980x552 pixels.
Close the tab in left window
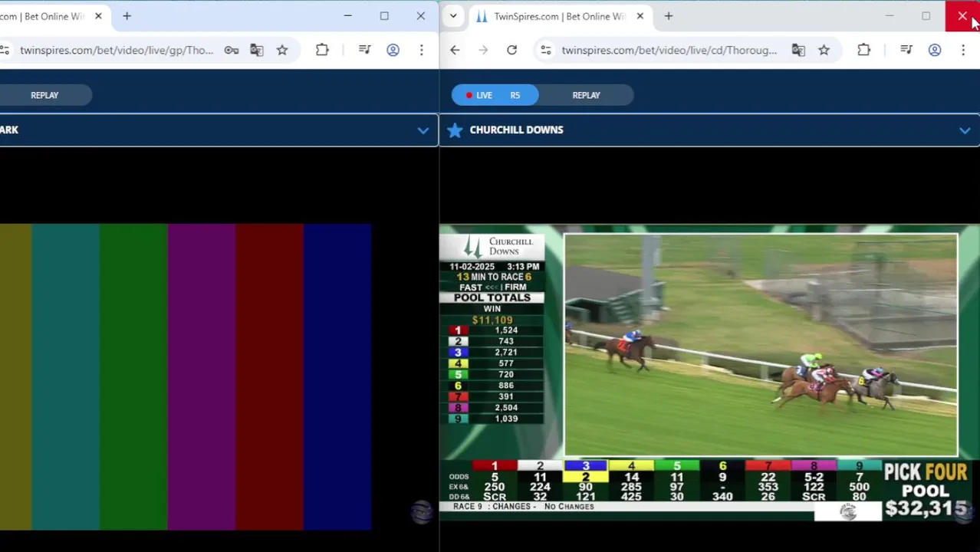pos(98,16)
